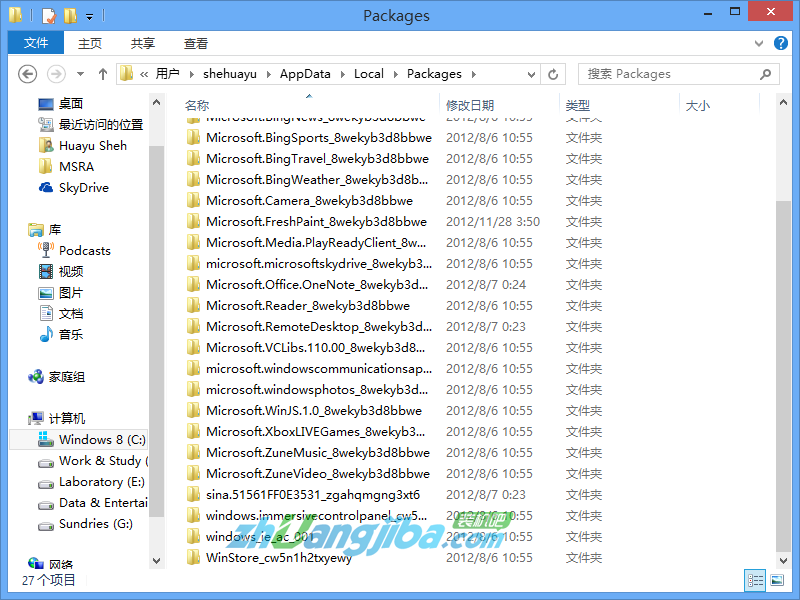
Task: Open Customize Quick Access Toolbar dropdown
Action: point(89,16)
